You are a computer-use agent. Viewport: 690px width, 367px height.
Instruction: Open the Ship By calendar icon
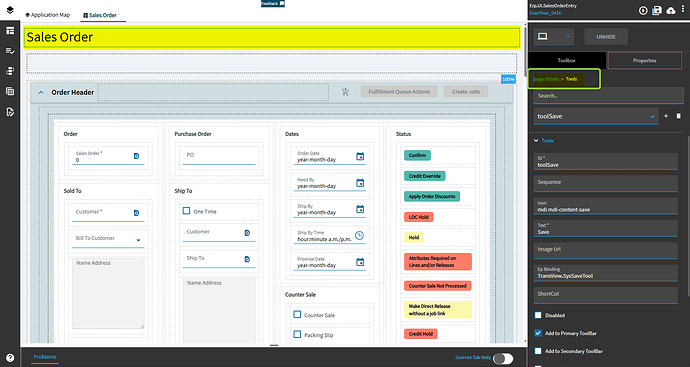pos(360,209)
